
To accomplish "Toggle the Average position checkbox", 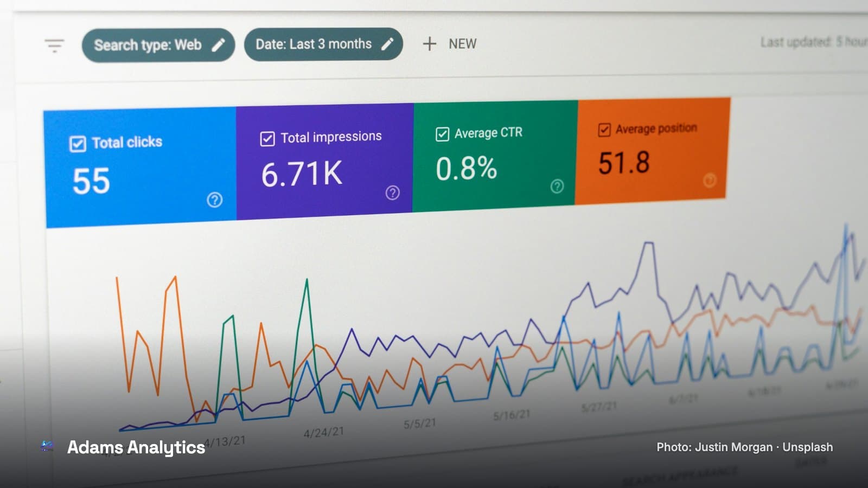I will click(x=604, y=130).
